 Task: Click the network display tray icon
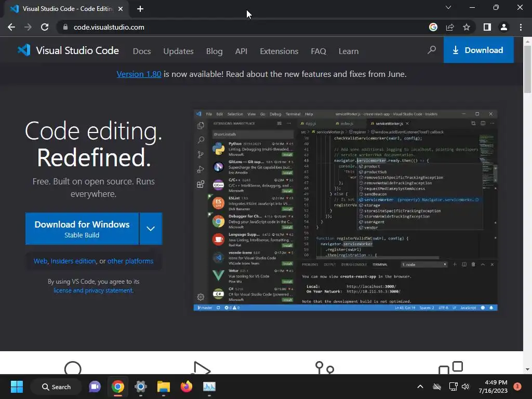pyautogui.click(x=453, y=387)
